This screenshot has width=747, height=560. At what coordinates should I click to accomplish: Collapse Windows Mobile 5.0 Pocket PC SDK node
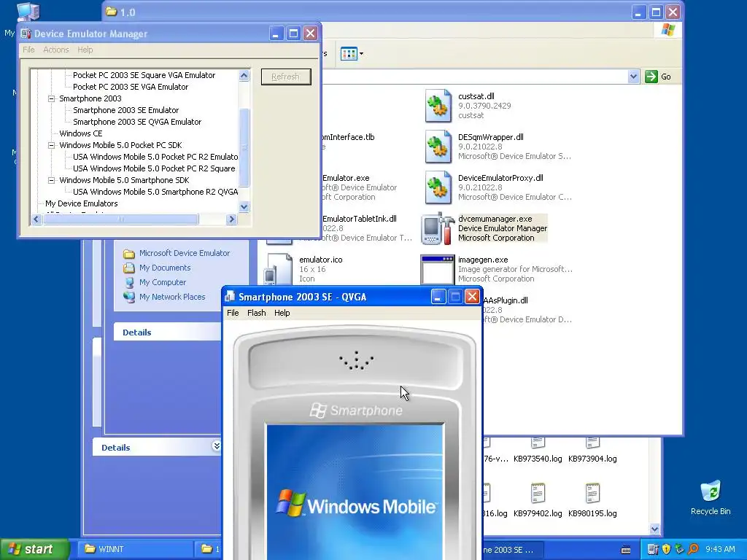pyautogui.click(x=52, y=145)
